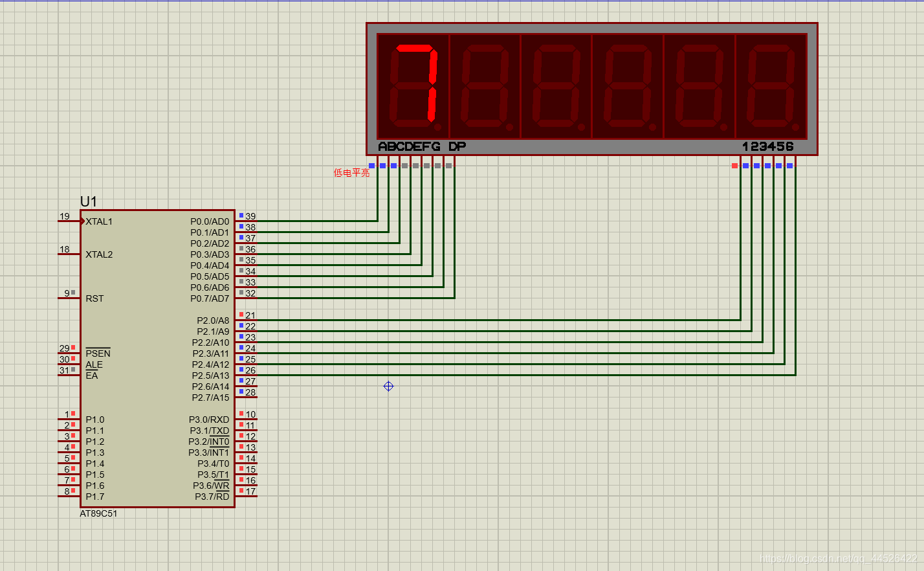924x571 pixels.
Task: Click the P0.2/AD2 pin label
Action: [x=210, y=243]
